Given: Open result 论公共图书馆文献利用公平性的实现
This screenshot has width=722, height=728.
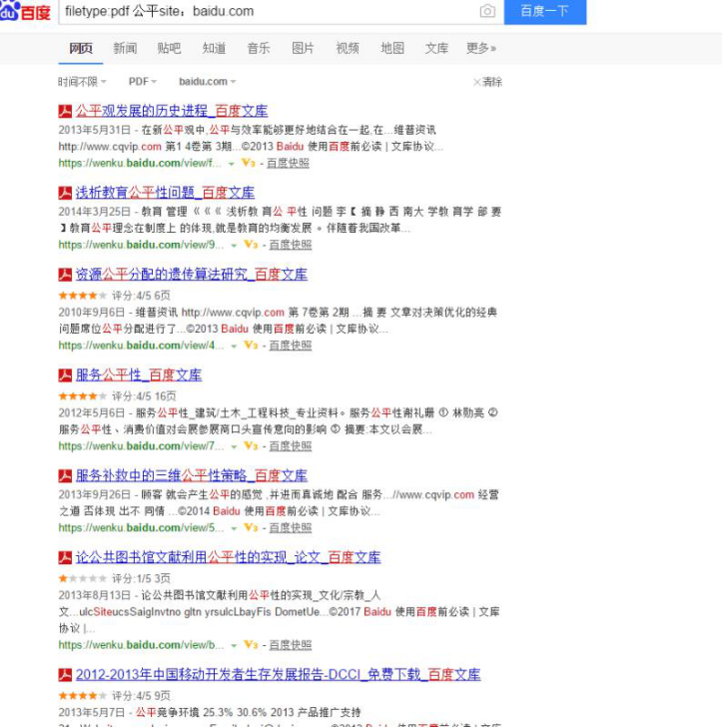Looking at the screenshot, I should tap(229, 557).
